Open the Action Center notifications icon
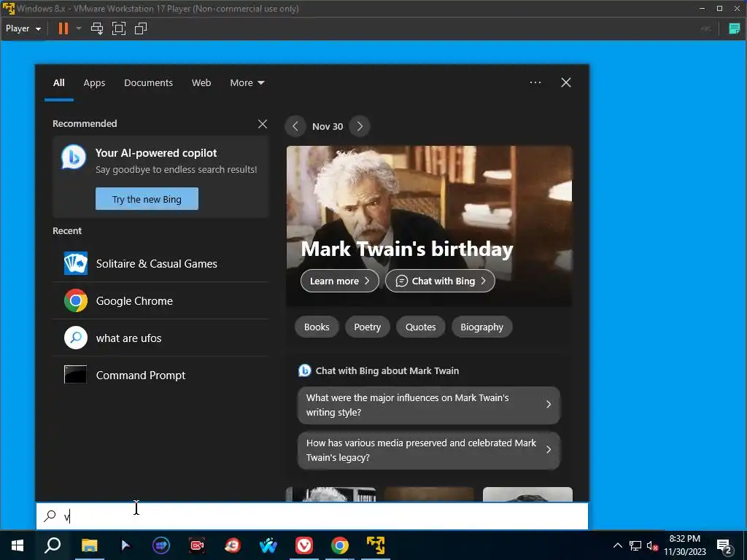Viewport: 747px width, 560px height. [724, 546]
